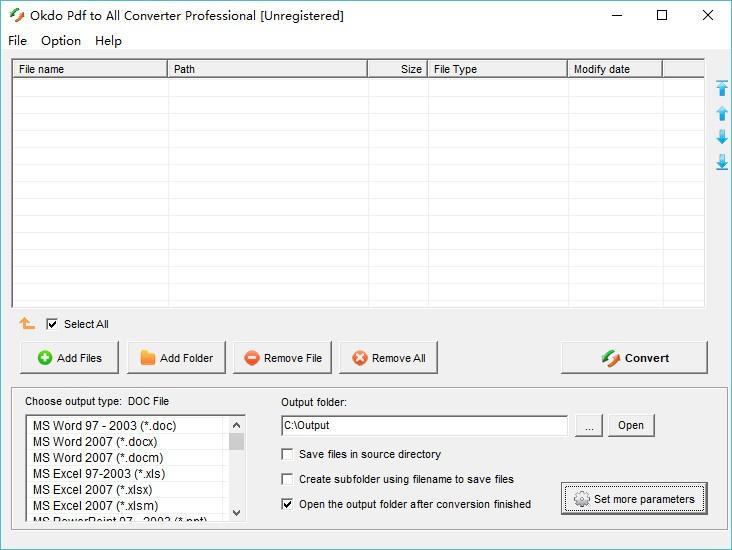732x550 pixels.
Task: Click the Remove All button
Action: click(x=388, y=358)
